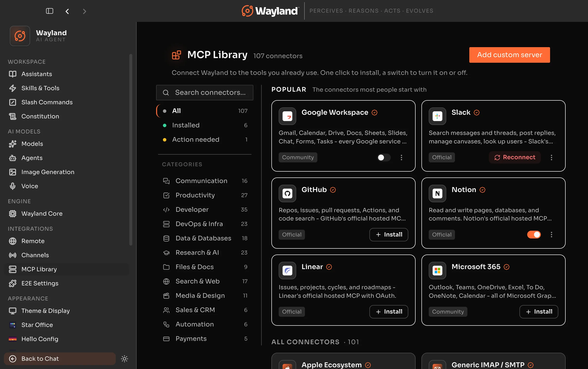Select the All connectors filter
Viewport: 588px width, 369px height.
coord(205,111)
